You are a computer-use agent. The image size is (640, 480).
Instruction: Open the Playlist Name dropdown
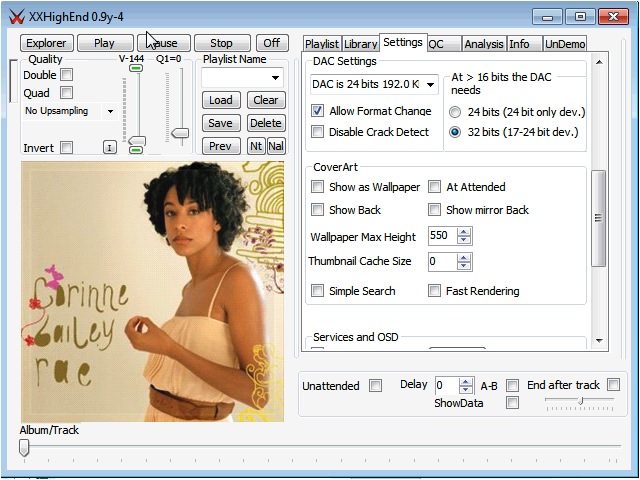click(276, 78)
